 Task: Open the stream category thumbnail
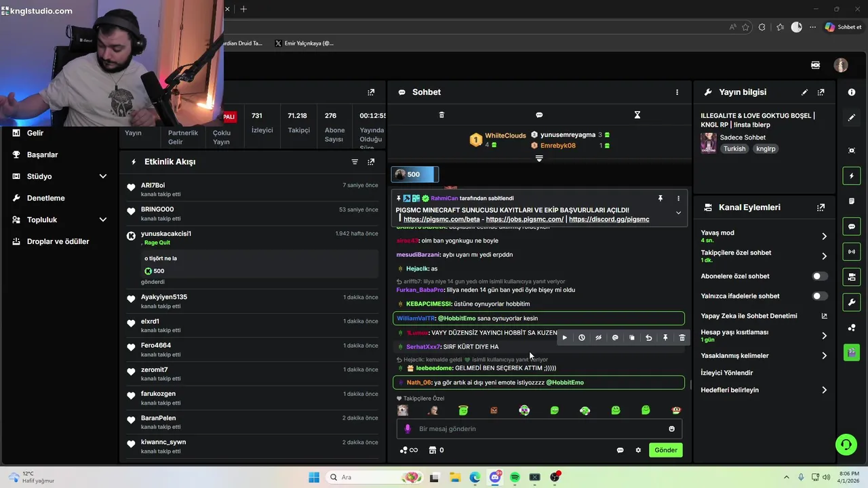tap(708, 143)
